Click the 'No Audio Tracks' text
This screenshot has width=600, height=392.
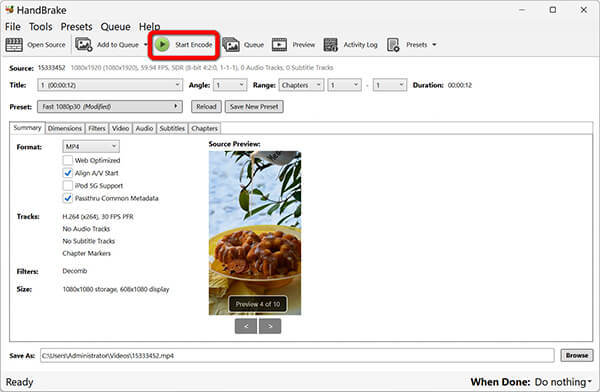(x=86, y=229)
